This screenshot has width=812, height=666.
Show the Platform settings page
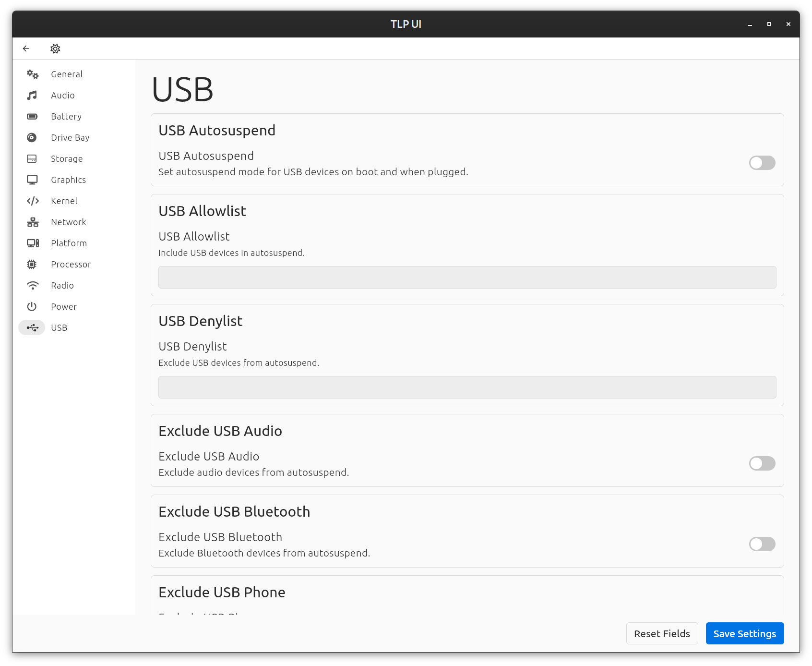coord(69,243)
